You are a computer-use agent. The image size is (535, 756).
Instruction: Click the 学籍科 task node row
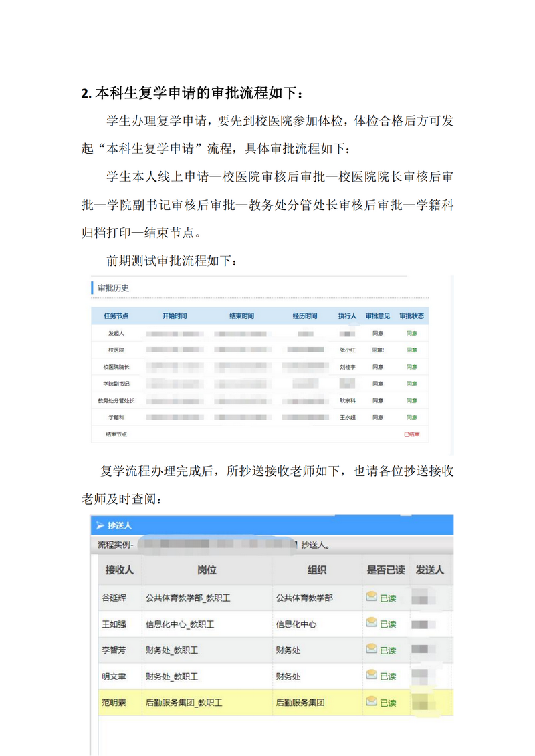coord(116,417)
